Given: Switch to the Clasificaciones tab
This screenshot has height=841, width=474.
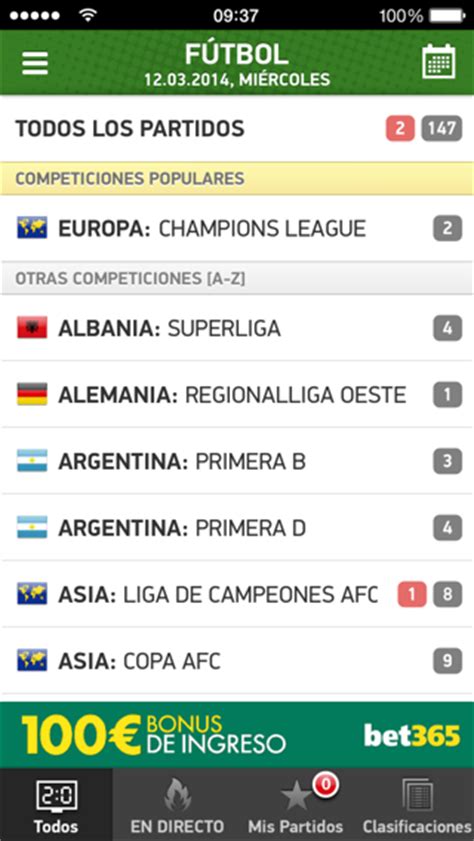Looking at the screenshot, I should 417,805.
